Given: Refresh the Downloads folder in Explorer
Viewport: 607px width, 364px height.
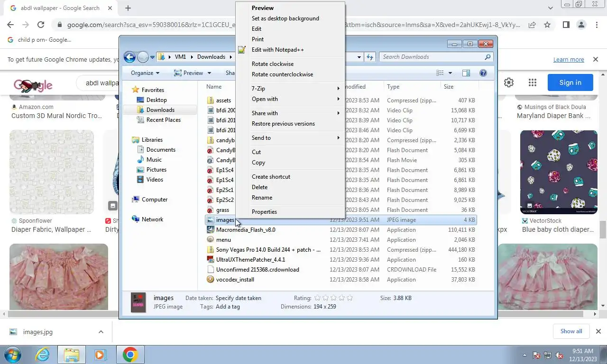Looking at the screenshot, I should tap(370, 57).
